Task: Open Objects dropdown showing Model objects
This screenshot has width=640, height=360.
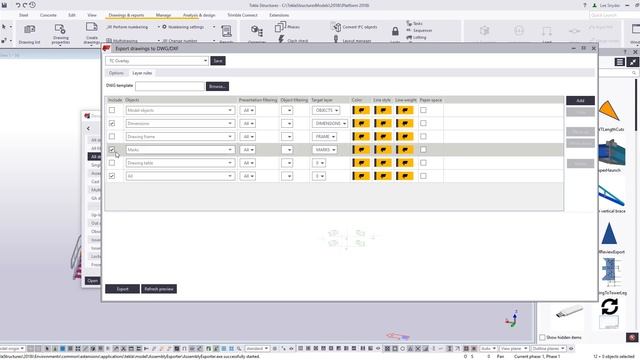Action: tap(180, 110)
